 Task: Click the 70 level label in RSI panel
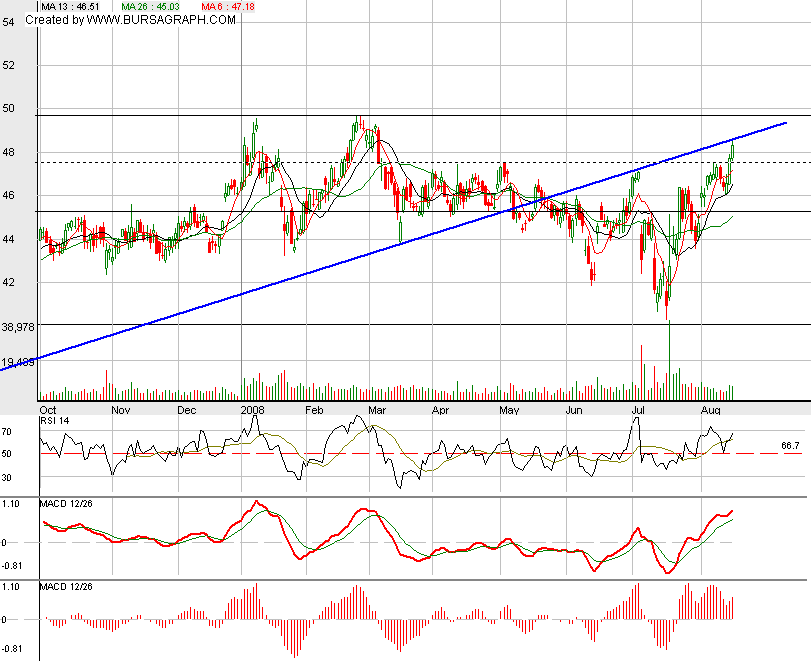[x=6, y=431]
